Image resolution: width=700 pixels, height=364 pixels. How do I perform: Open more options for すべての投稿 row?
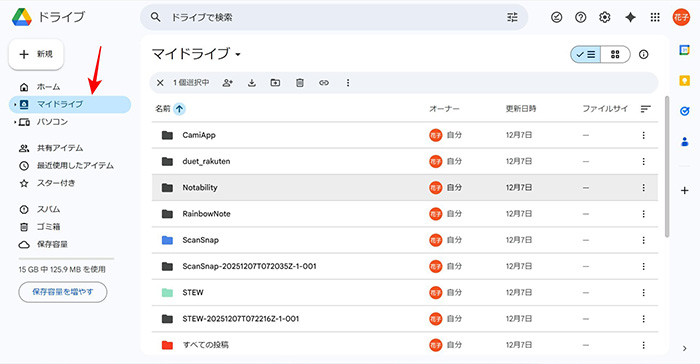pyautogui.click(x=643, y=345)
